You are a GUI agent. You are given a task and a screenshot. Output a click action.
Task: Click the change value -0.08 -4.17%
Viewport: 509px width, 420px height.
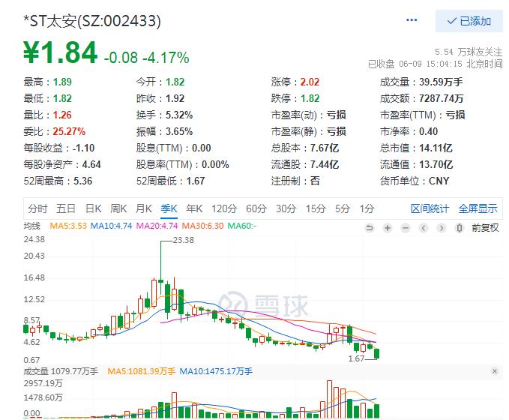(x=146, y=58)
